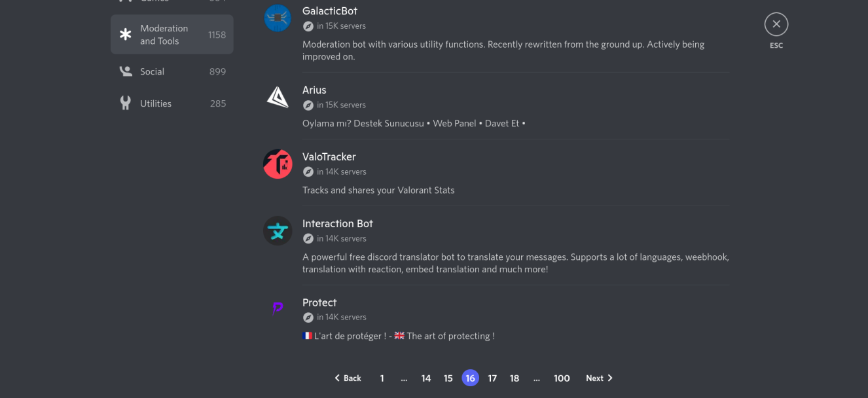This screenshot has height=398, width=868.
Task: Click the ESC close button
Action: [x=776, y=24]
